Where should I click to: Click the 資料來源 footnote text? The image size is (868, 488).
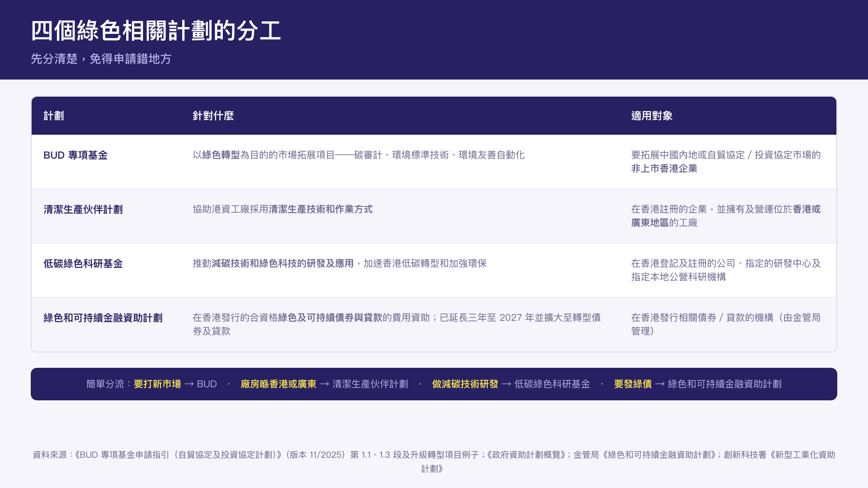pyautogui.click(x=434, y=461)
